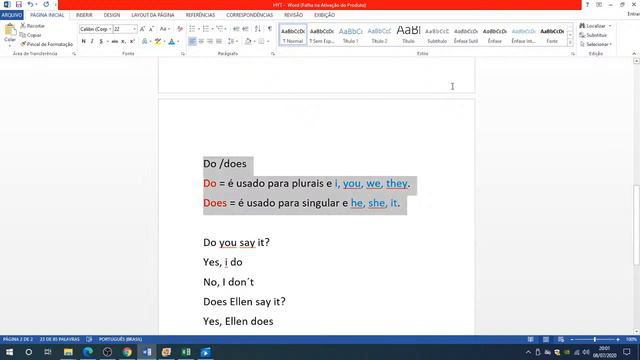640x360 pixels.
Task: Click the yellow text highlight color button
Action: click(x=158, y=41)
